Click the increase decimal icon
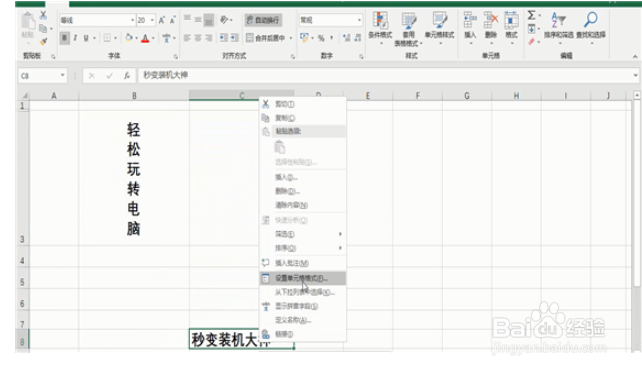This screenshot has height=370, width=642. click(347, 38)
